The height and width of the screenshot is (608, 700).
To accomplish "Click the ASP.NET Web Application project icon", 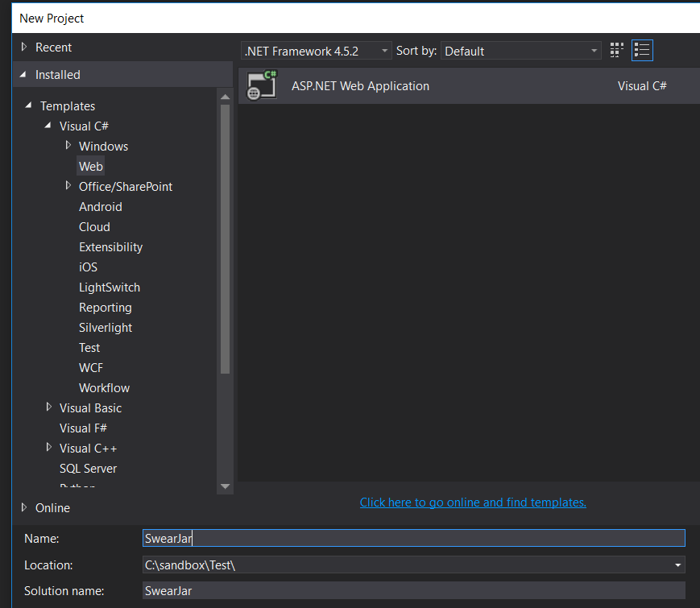I will coord(260,85).
